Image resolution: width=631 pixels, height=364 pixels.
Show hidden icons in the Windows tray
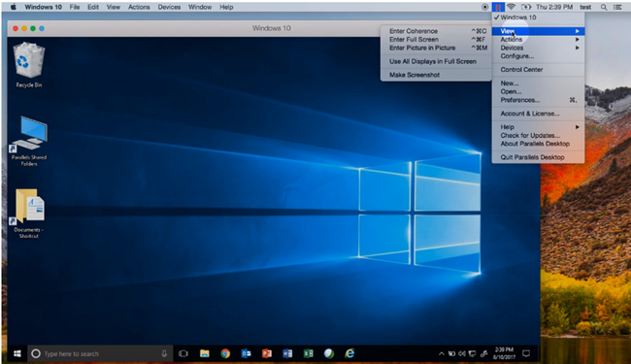click(442, 354)
